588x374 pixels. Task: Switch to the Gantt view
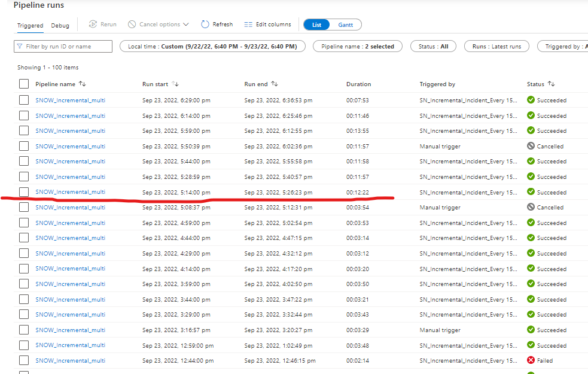coord(345,25)
